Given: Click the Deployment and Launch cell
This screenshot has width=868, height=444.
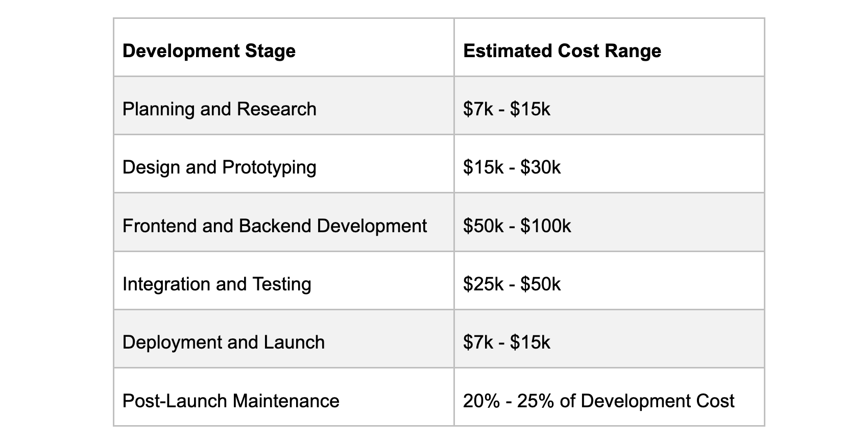Looking at the screenshot, I should [224, 342].
